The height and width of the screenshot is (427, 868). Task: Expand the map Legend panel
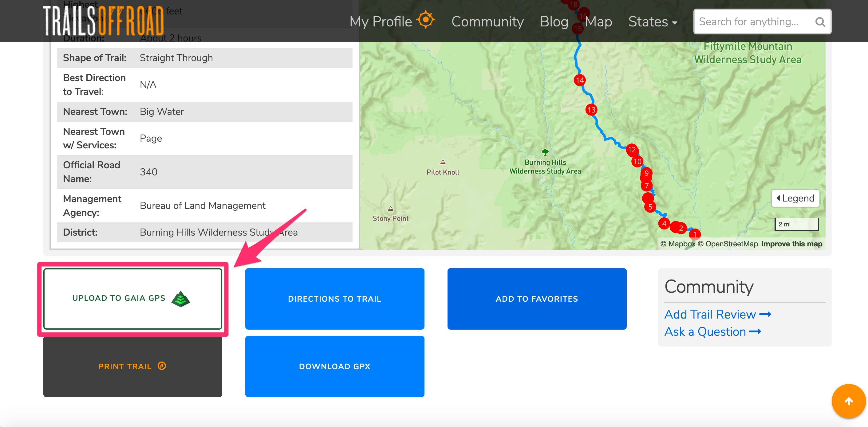(795, 198)
